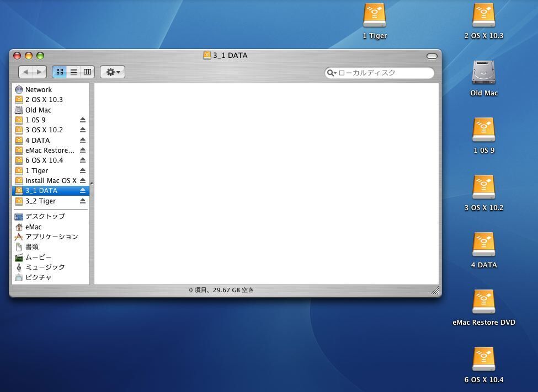Select 3 OS X 10.2 desktop drive icon
This screenshot has width=538, height=392.
[x=484, y=187]
